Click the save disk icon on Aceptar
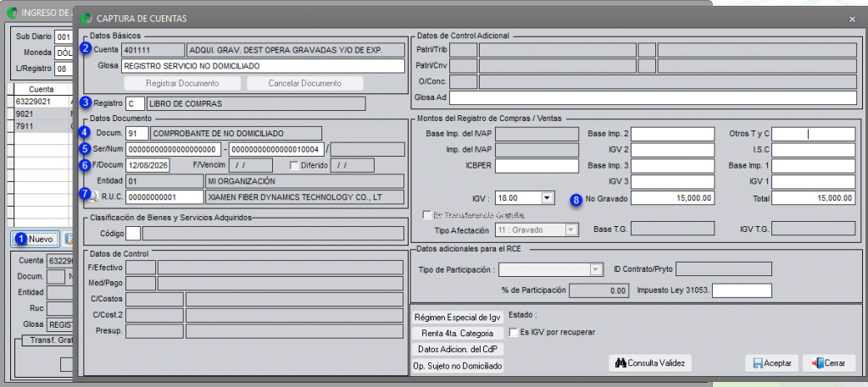Screen dimensions: 868x387 (757, 363)
